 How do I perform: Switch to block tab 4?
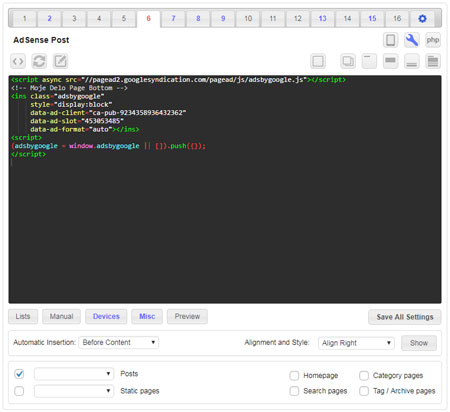pos(99,18)
